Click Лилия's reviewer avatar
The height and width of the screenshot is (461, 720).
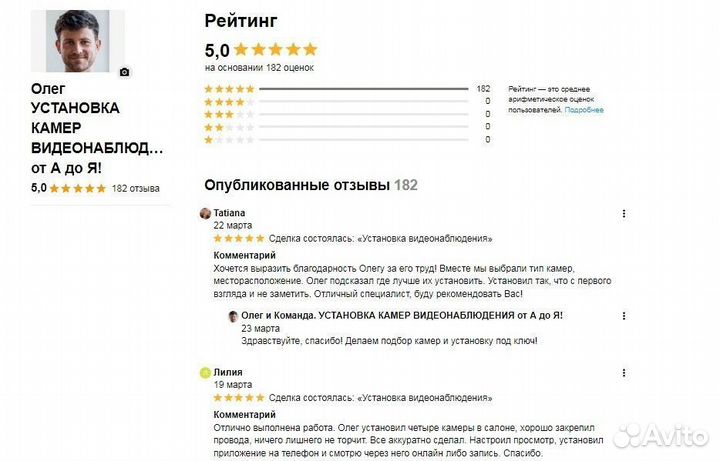(206, 372)
